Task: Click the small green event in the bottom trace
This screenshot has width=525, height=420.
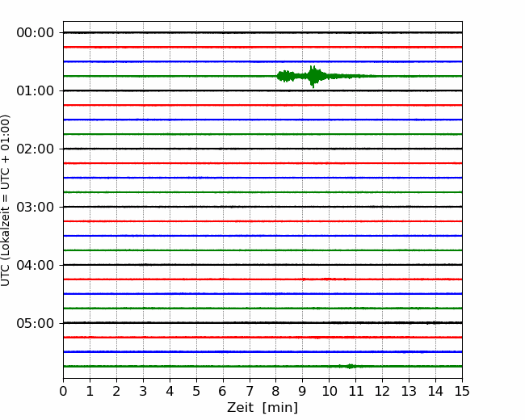Action: (x=350, y=366)
